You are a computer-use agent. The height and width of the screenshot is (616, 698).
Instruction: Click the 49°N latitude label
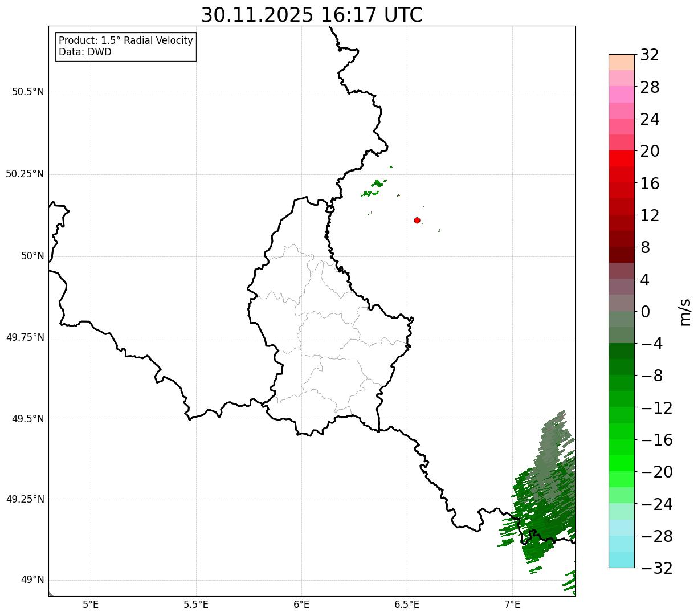click(x=32, y=580)
